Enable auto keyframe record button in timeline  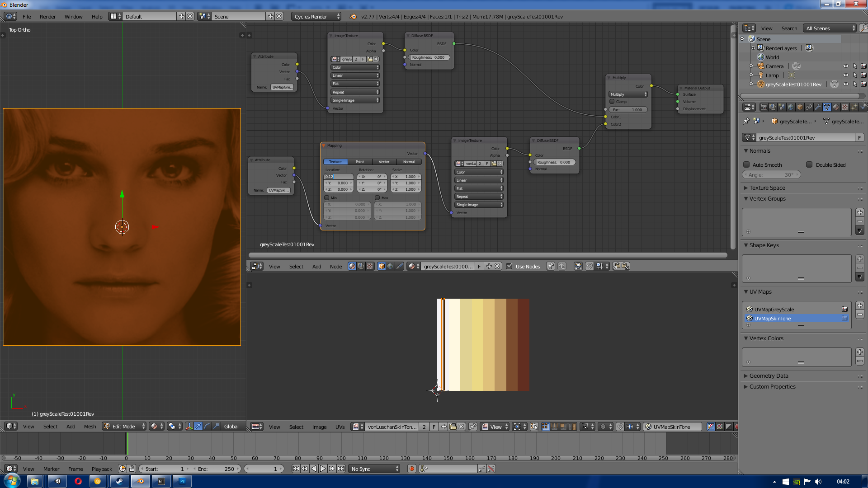[411, 469]
